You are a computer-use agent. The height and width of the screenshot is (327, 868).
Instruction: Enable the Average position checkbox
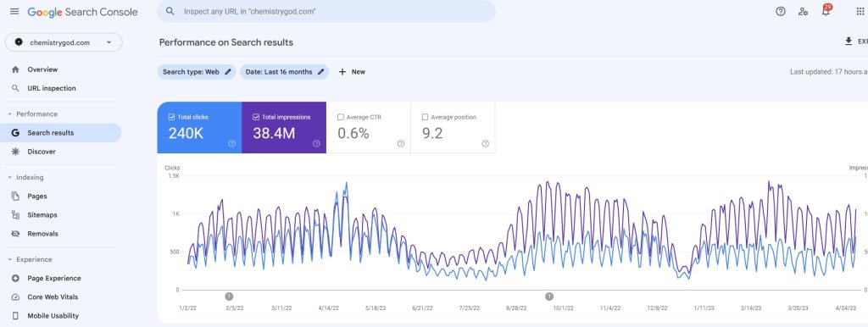click(x=426, y=117)
